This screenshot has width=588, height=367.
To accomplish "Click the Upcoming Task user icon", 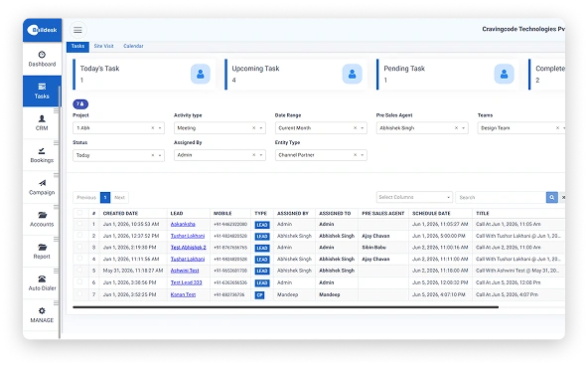I will coord(352,74).
